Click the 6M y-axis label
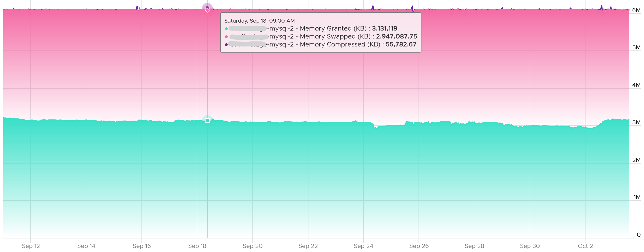Screen dimensions: 644x252 636,10
